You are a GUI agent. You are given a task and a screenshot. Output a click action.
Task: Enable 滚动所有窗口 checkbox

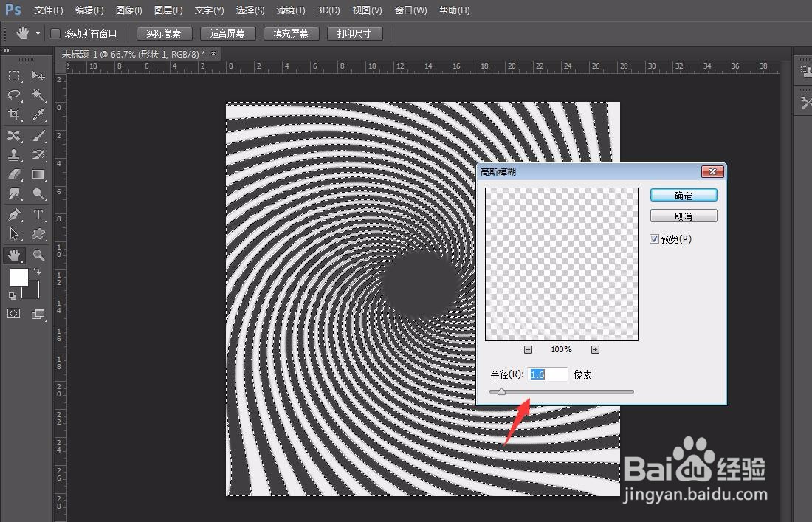click(55, 34)
